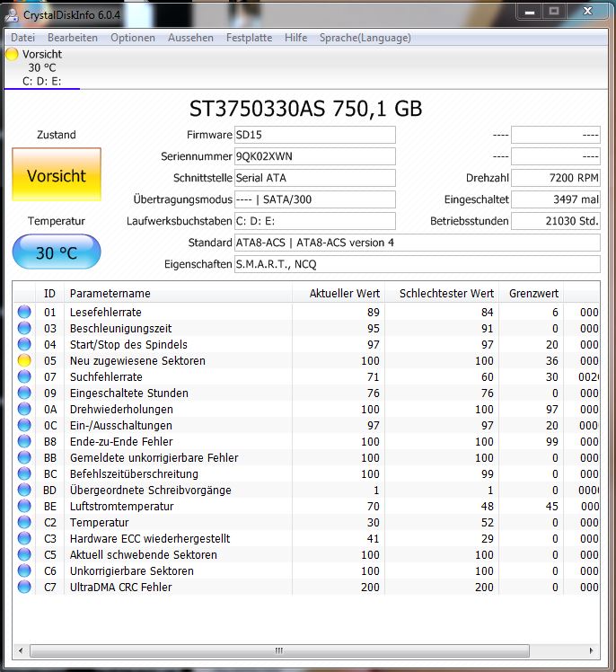Click the scrollbar left arrow

[x=21, y=650]
